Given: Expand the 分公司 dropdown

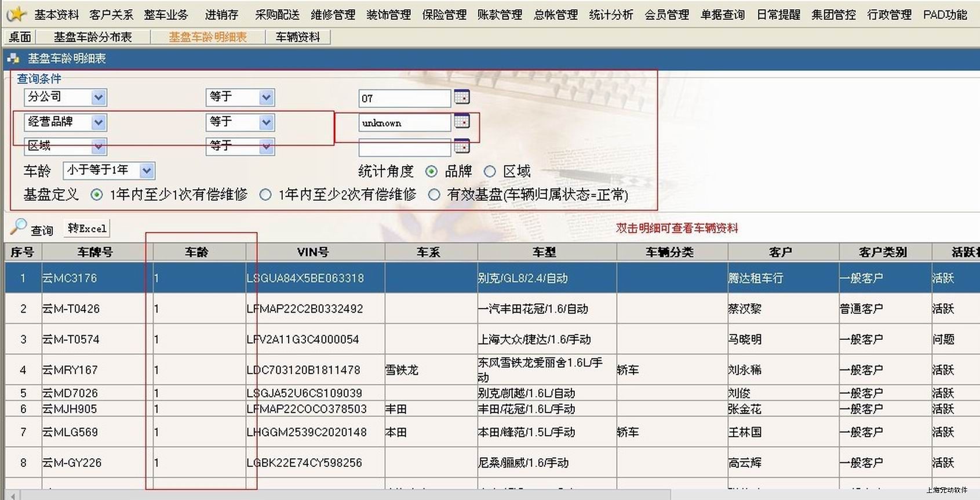Looking at the screenshot, I should click(99, 97).
